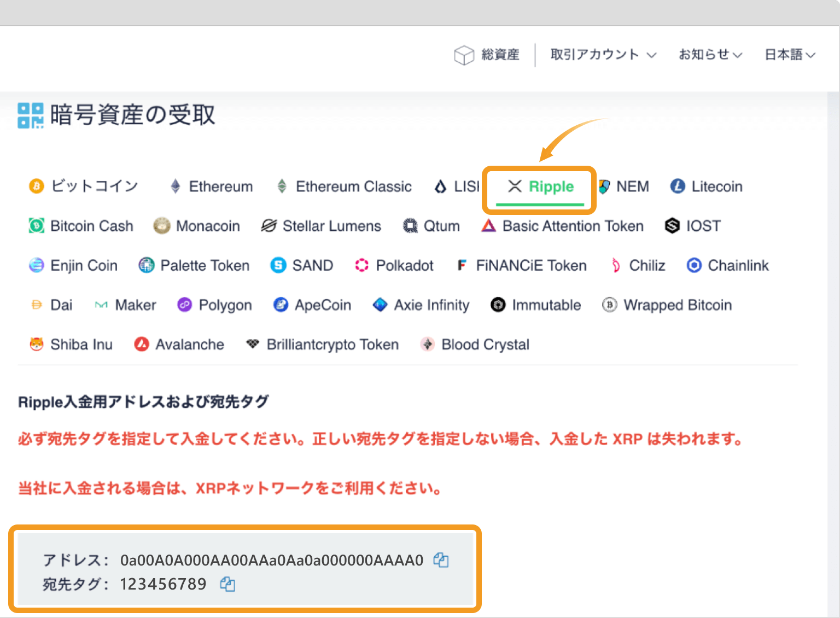Open the total assets cube icon
The width and height of the screenshot is (840, 618).
coord(464,55)
